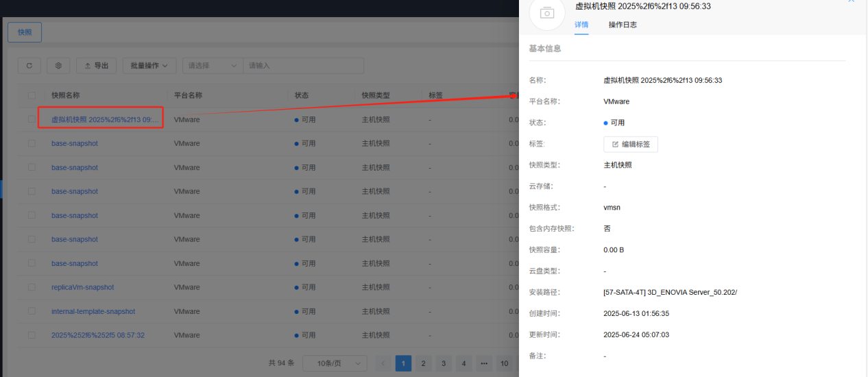Go to previous page arrow in pagination
868x377 pixels.
pos(383,363)
